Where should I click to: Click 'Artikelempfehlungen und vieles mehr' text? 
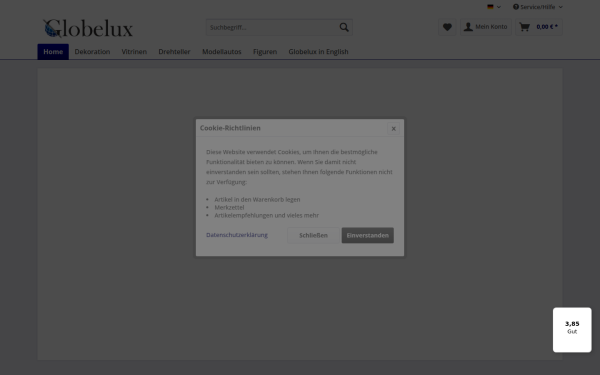point(266,215)
